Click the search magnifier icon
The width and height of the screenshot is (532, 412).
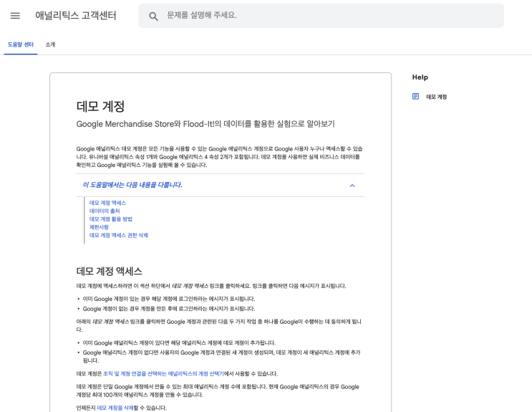coord(153,16)
